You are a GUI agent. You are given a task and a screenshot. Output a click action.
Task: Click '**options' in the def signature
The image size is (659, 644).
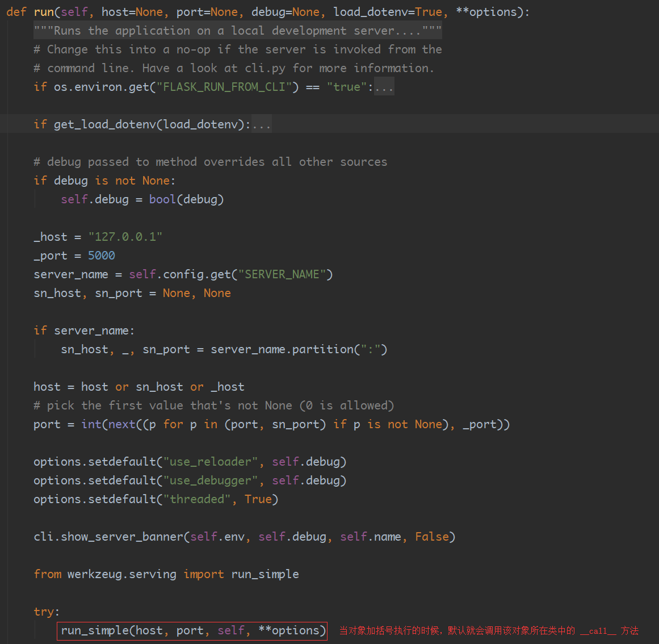coord(486,12)
